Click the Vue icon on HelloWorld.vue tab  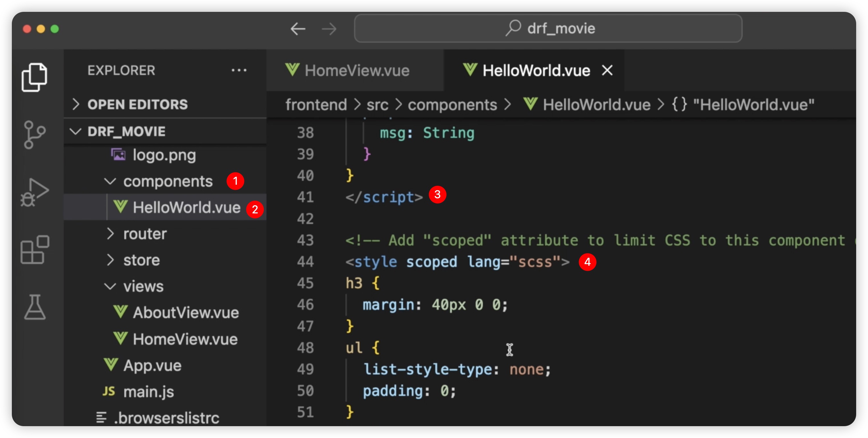click(x=470, y=70)
